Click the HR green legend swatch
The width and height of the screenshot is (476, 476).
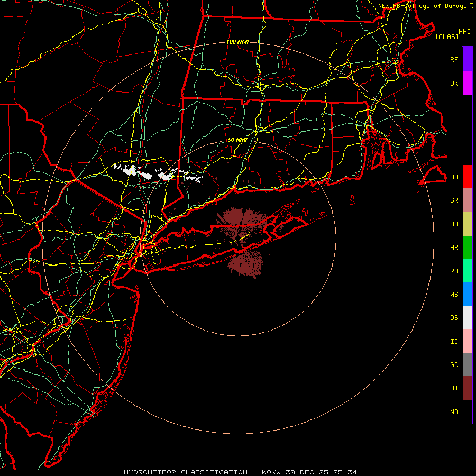[x=467, y=247]
